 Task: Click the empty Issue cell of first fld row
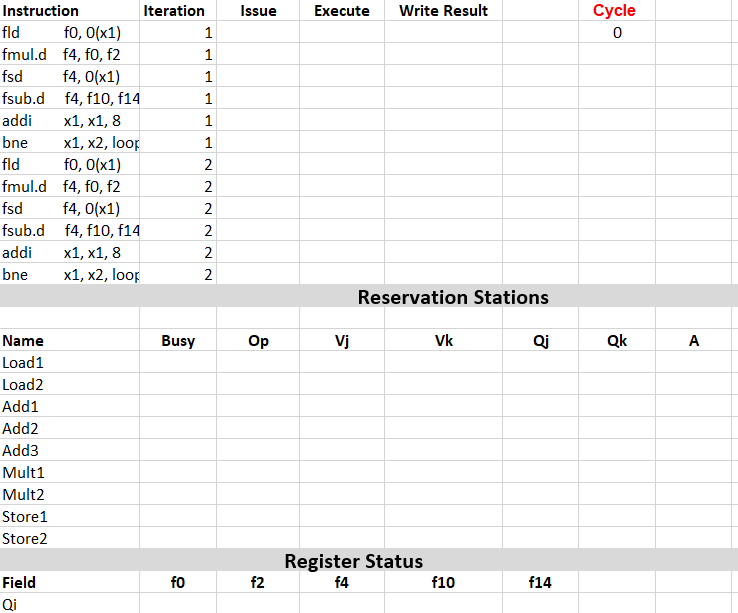[258, 32]
